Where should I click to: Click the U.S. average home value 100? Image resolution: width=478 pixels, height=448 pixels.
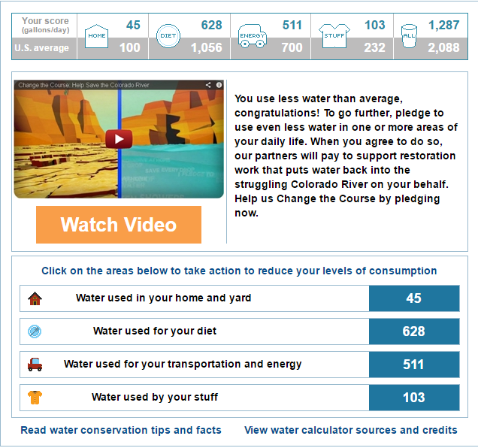click(129, 47)
